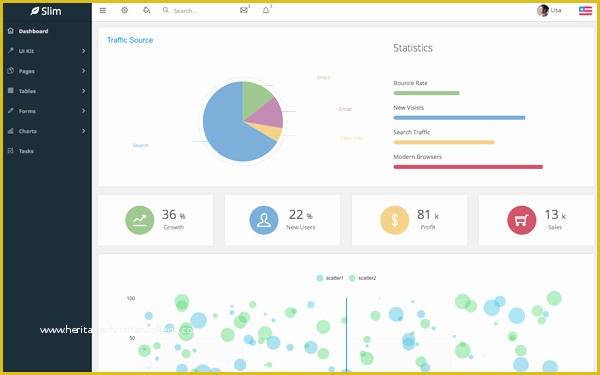Screen dimensions: 600x375
Task: Click the green Growth trend icon
Action: (x=140, y=220)
